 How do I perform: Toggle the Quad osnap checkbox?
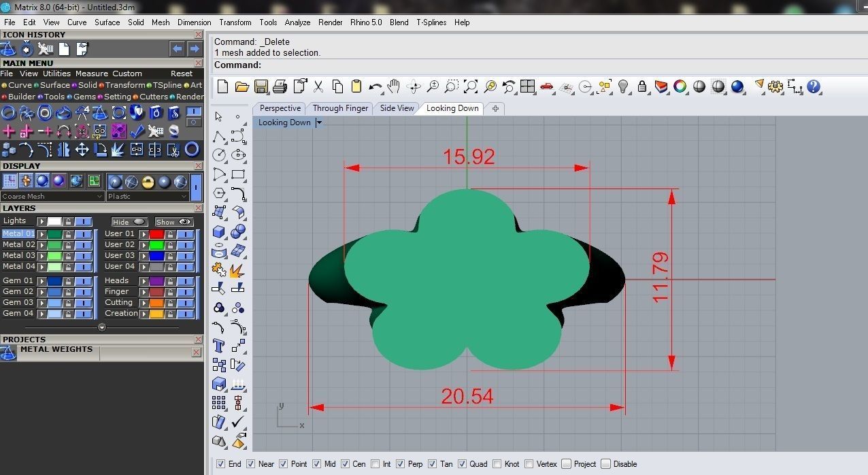pyautogui.click(x=462, y=464)
